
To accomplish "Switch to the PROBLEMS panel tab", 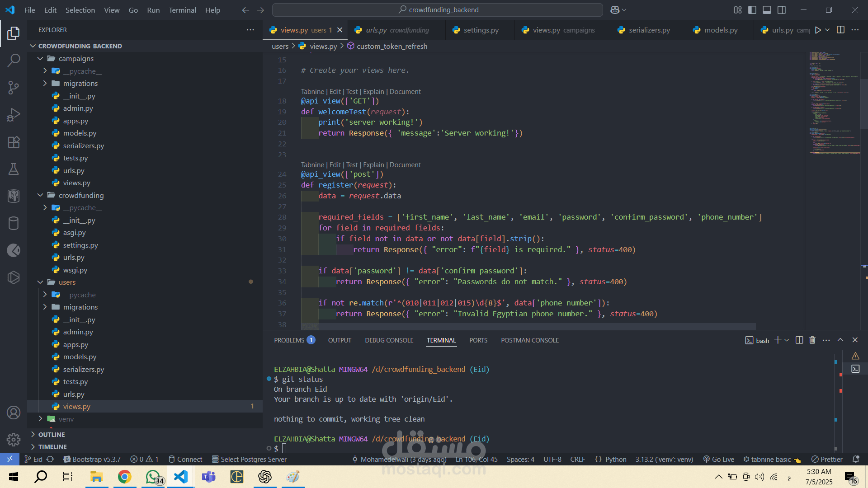I will coord(294,340).
